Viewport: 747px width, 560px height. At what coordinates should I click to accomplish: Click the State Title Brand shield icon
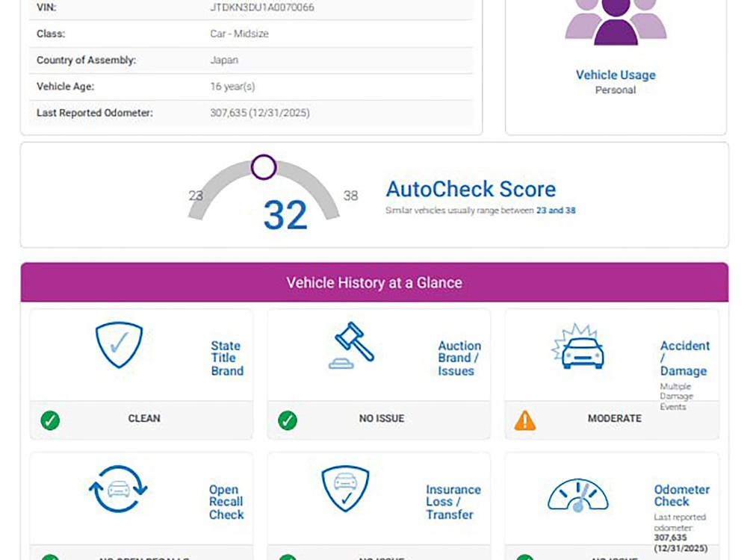tap(119, 345)
